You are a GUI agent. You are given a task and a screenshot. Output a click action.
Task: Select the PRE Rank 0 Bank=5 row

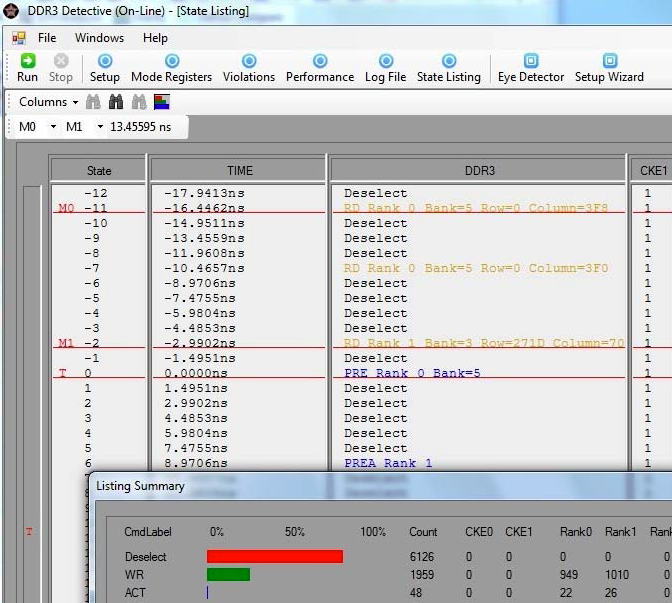click(412, 373)
